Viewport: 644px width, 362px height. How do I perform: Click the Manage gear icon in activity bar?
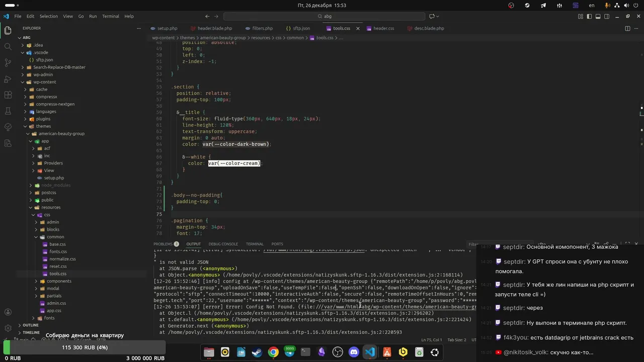click(x=8, y=328)
